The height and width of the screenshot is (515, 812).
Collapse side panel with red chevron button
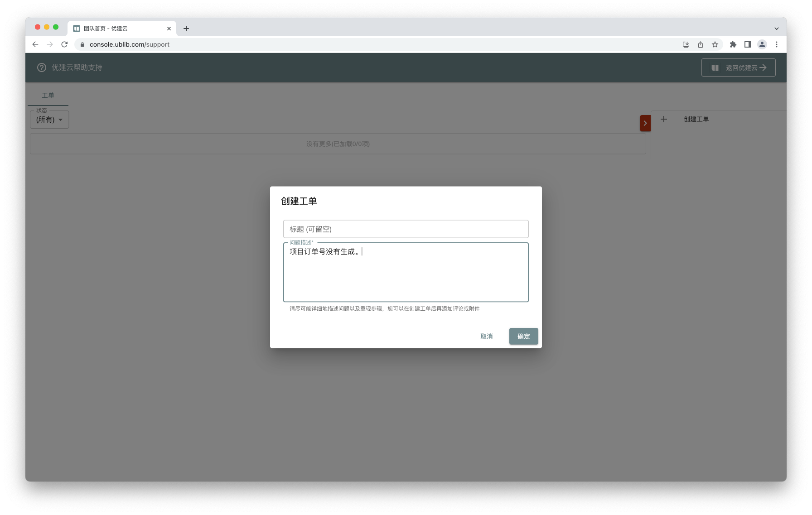click(645, 123)
